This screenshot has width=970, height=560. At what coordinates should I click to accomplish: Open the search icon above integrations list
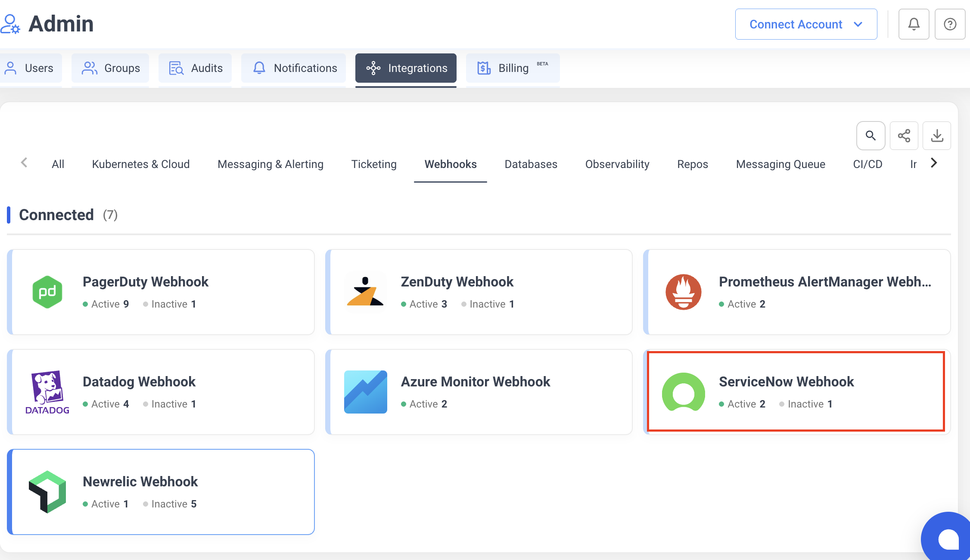click(x=871, y=136)
